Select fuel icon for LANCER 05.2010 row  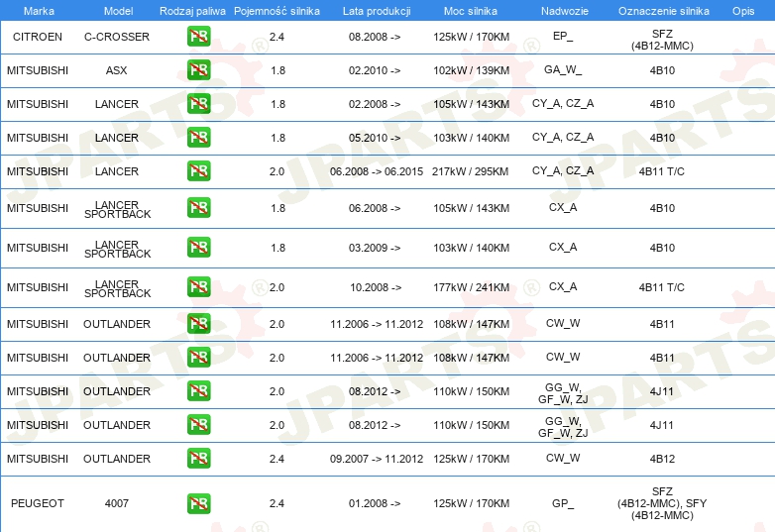(198, 138)
